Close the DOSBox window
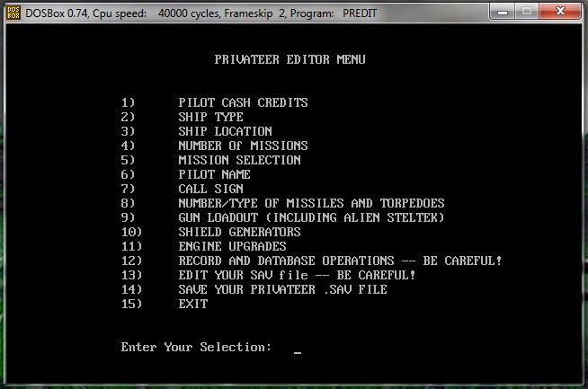Image resolution: width=588 pixels, height=389 pixels. (x=560, y=12)
